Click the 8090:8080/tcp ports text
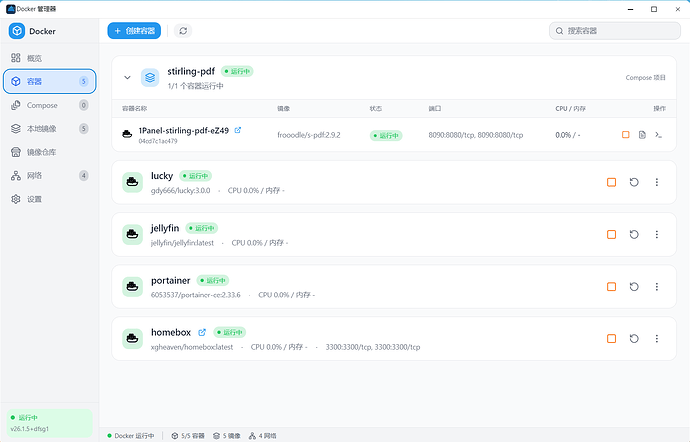The height and width of the screenshot is (442, 690). (x=476, y=135)
